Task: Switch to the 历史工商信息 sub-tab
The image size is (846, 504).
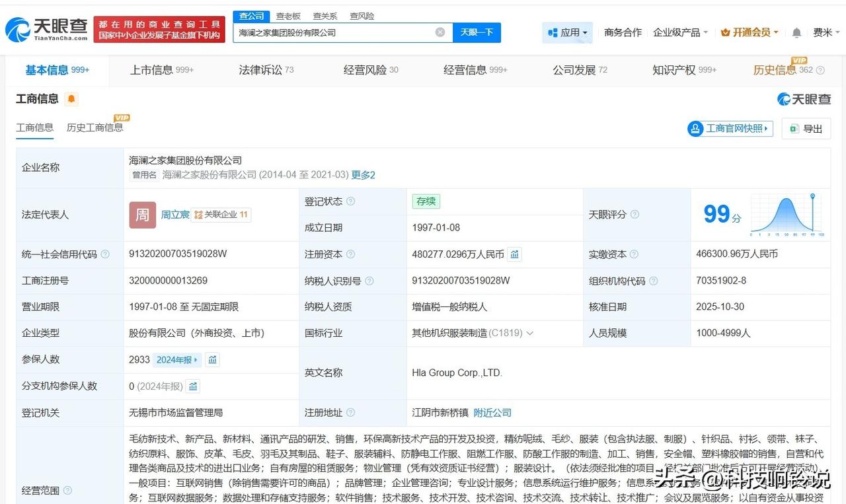Action: pyautogui.click(x=95, y=127)
